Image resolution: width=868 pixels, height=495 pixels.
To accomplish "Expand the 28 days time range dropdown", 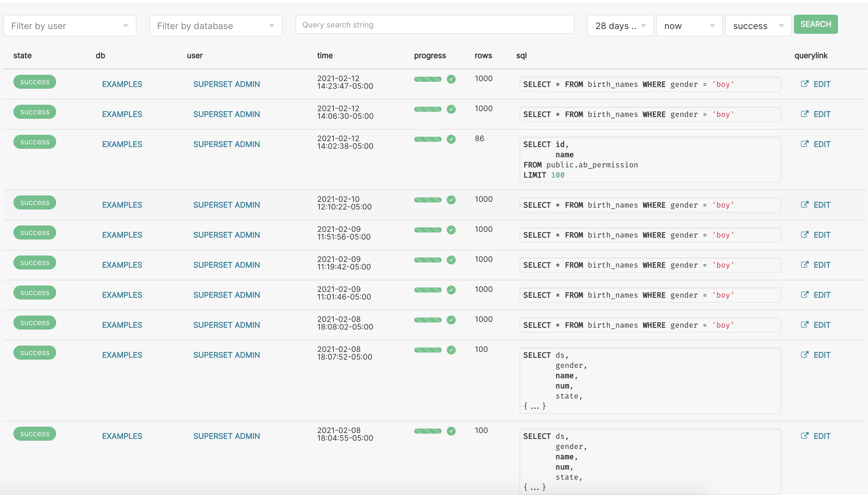I will 620,26.
